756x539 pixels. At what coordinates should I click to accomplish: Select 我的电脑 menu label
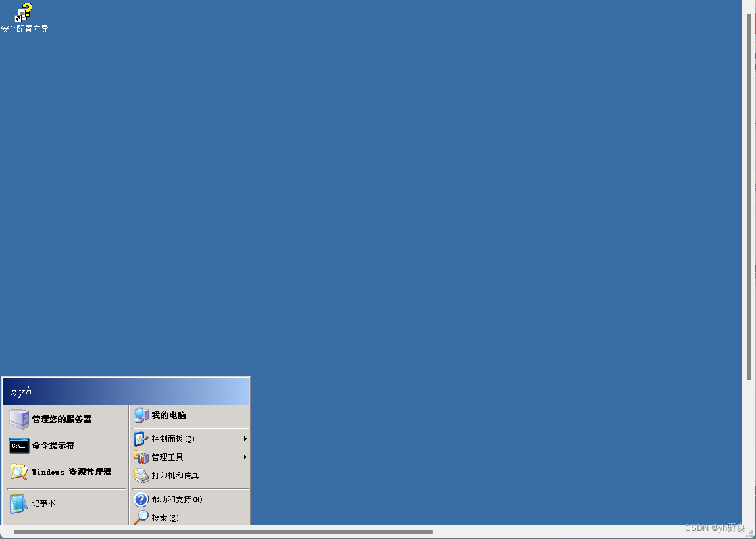coord(168,415)
